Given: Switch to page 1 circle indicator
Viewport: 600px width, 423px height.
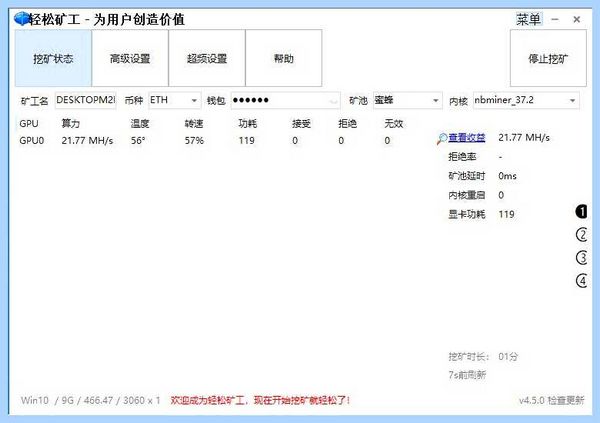Looking at the screenshot, I should pyautogui.click(x=581, y=212).
